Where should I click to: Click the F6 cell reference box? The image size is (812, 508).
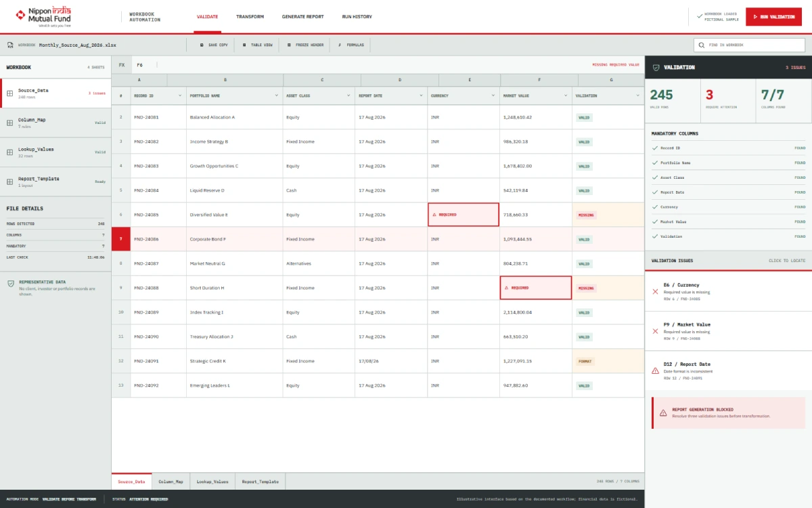[x=140, y=65]
